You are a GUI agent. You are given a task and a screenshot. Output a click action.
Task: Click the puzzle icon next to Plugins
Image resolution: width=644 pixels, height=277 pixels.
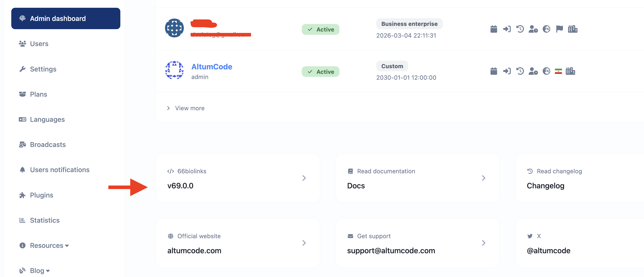[23, 195]
